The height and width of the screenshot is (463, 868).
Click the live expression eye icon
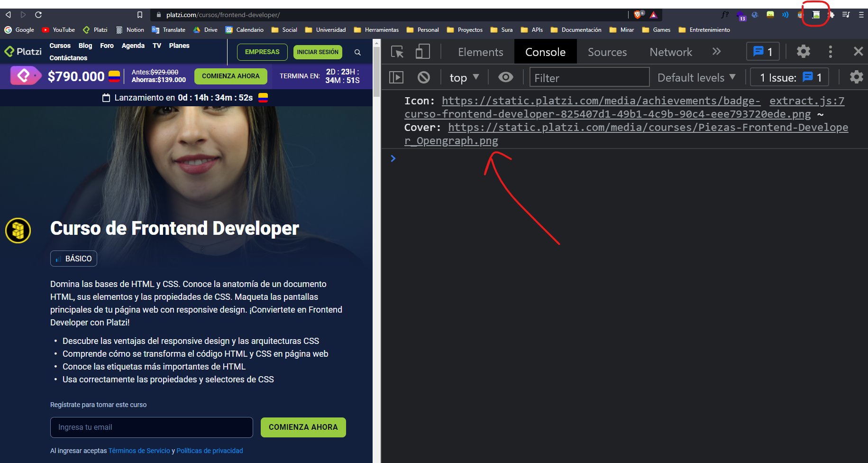point(505,77)
